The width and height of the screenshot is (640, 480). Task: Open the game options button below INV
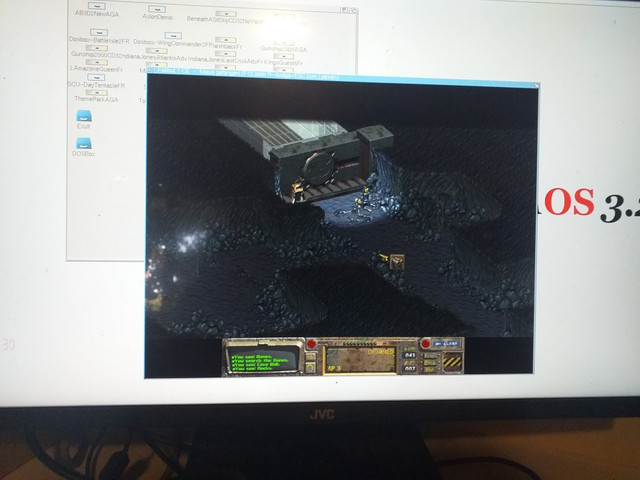[x=311, y=367]
